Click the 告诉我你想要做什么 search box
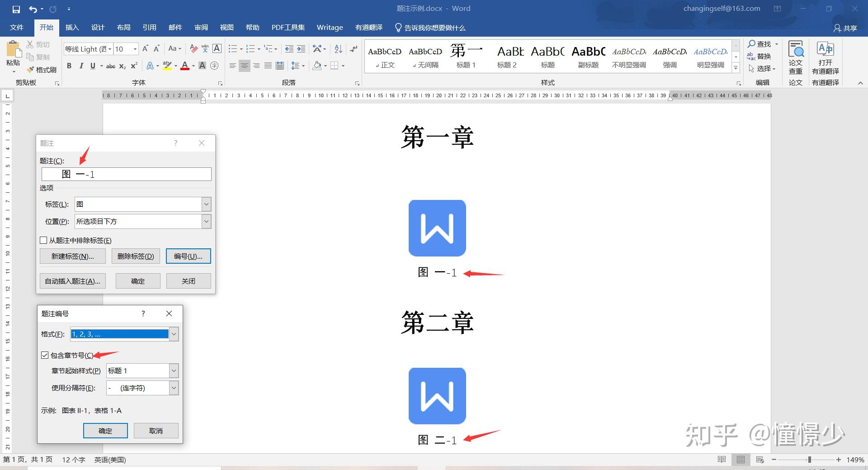The height and width of the screenshot is (470, 868). [430, 28]
